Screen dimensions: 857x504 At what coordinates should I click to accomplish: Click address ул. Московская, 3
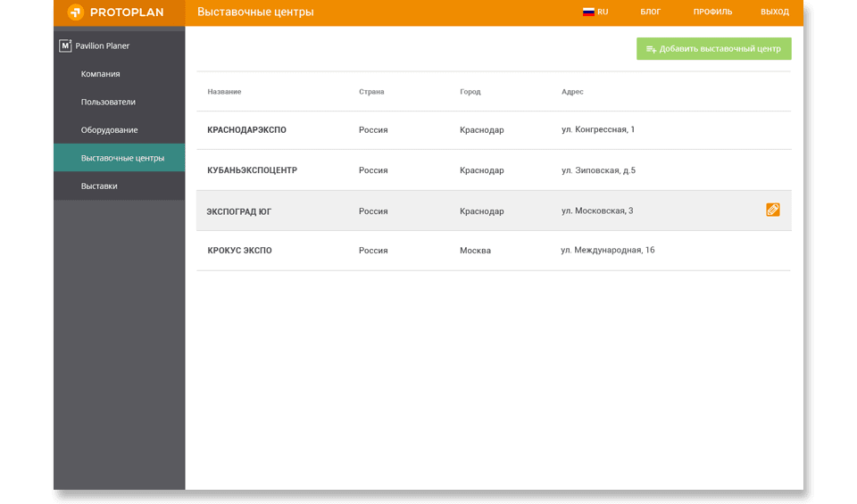tap(597, 211)
